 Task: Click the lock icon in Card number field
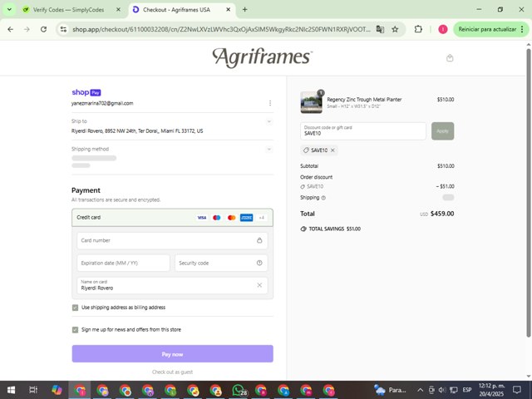click(259, 240)
